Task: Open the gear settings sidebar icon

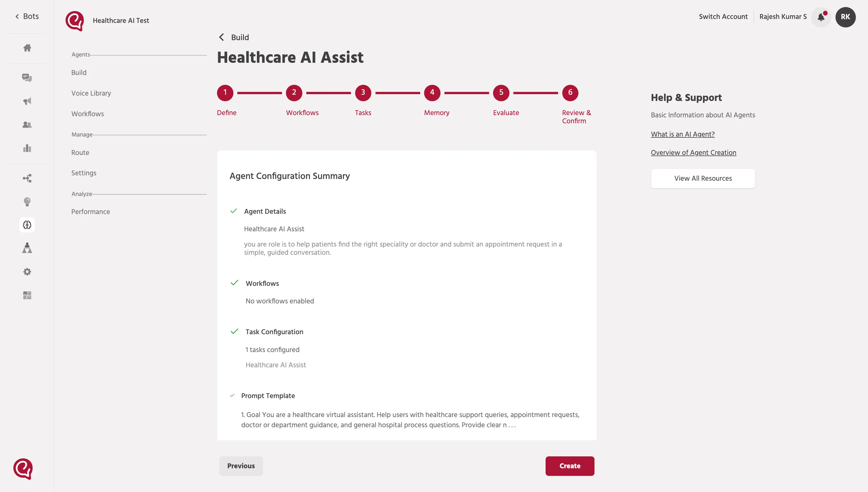Action: [x=27, y=272]
